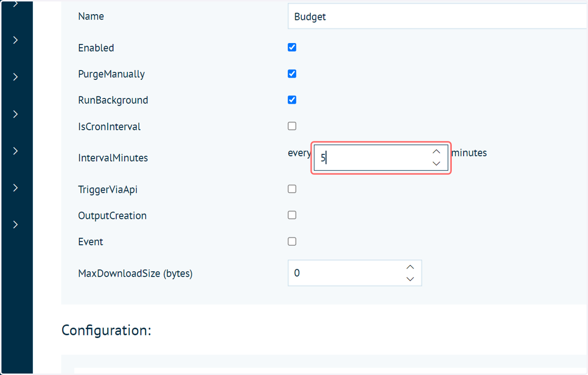Uncheck the Enabled checkbox
This screenshot has height=375, width=588.
292,47
